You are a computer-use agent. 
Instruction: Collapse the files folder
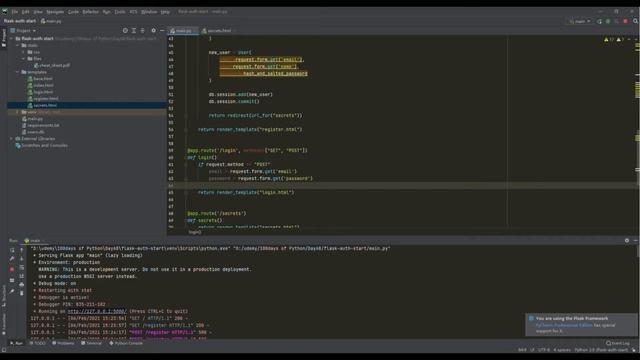click(x=23, y=59)
